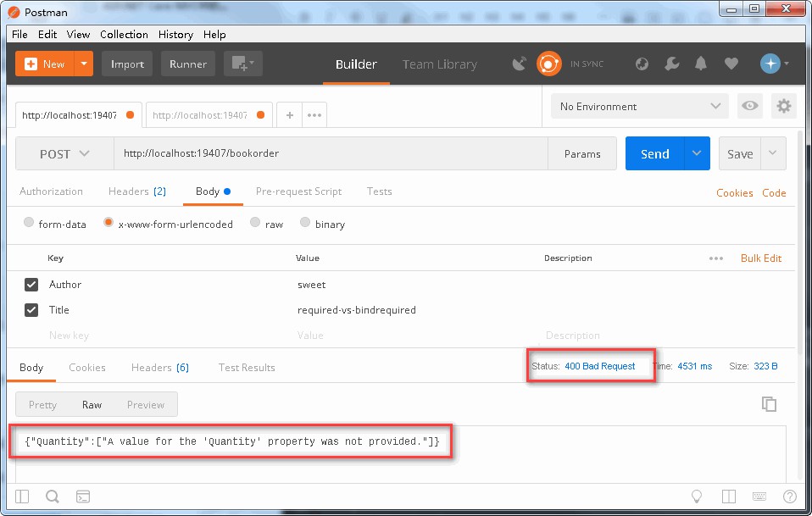
Task: Open the No Environment dropdown
Action: click(x=640, y=106)
